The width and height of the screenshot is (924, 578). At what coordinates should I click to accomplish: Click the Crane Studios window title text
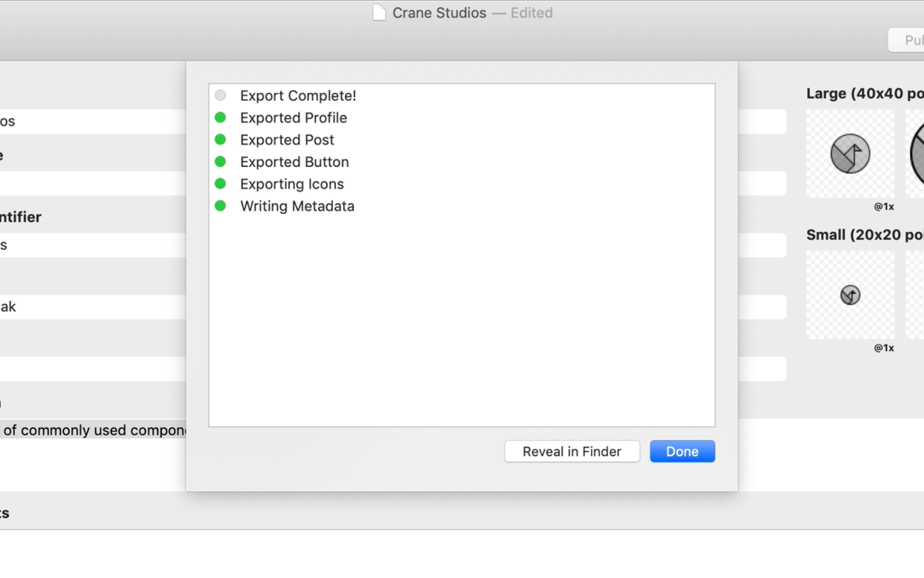pyautogui.click(x=440, y=13)
